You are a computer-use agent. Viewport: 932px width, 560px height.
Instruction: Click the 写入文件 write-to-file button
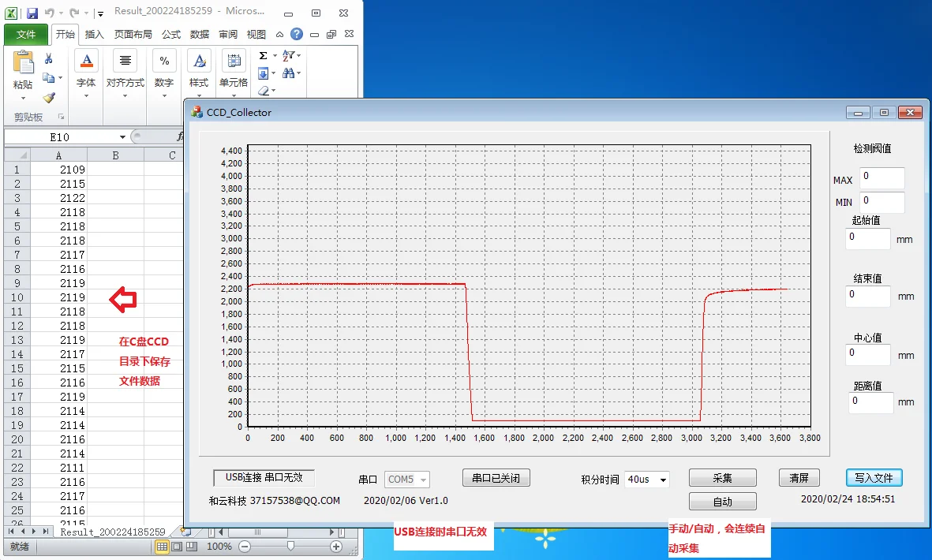[x=874, y=477]
